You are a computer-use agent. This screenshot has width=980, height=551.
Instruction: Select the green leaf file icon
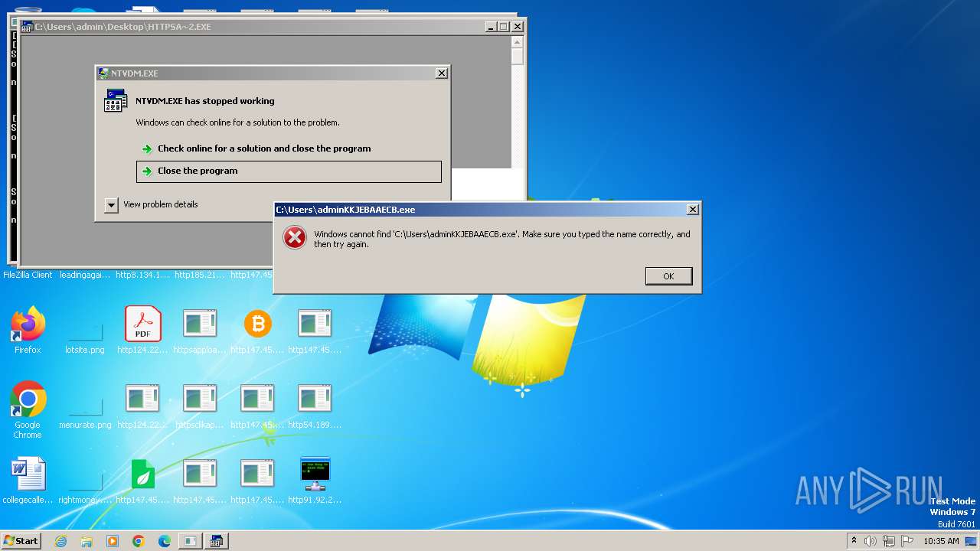[143, 474]
